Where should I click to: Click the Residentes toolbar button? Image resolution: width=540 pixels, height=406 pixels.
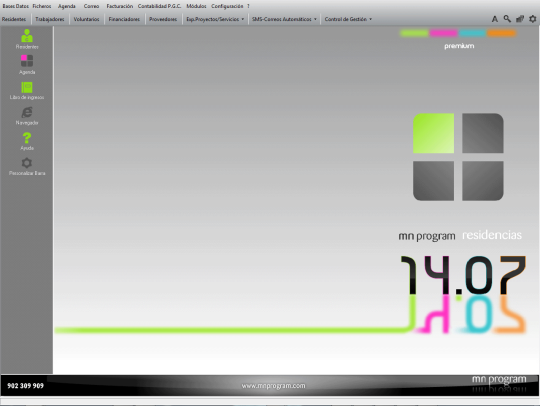click(x=14, y=19)
